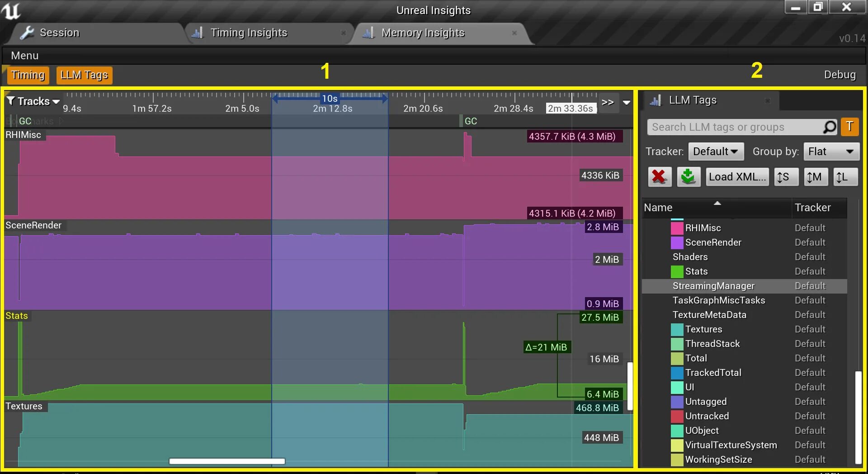Image resolution: width=868 pixels, height=474 pixels.
Task: Click the orange T trackers button
Action: click(x=849, y=127)
